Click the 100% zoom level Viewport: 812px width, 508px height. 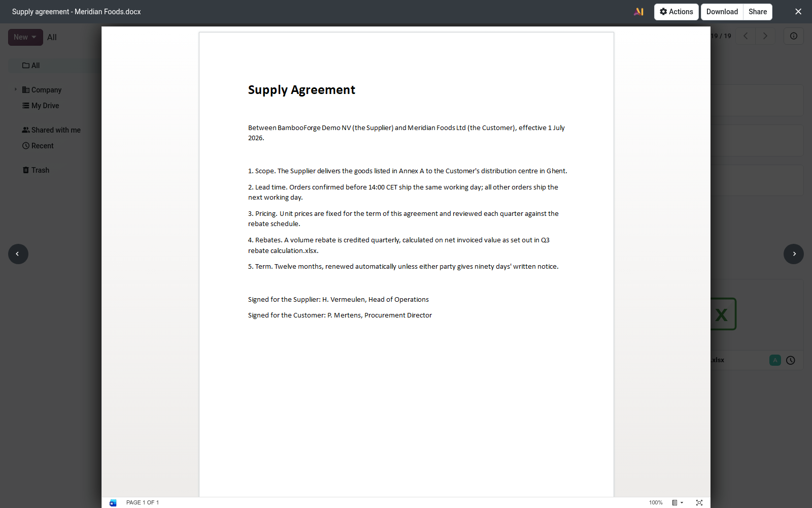[656, 502]
